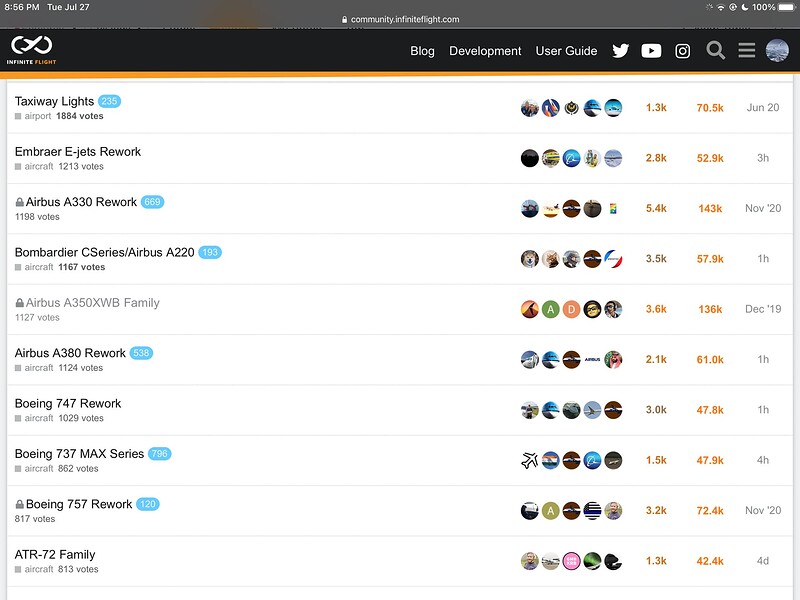Click black avatar in Embraer E-jets row

(530, 158)
